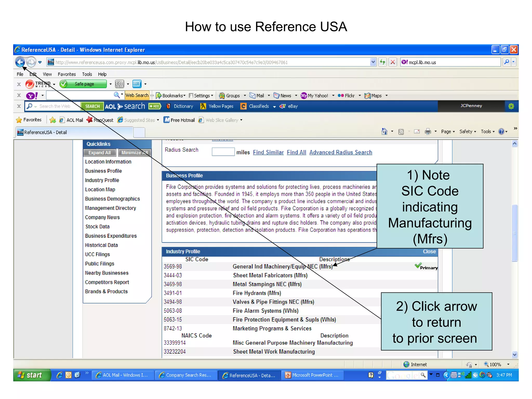532x399 pixels.
Task: Click the Read Mail envelope icon
Action: (417, 131)
